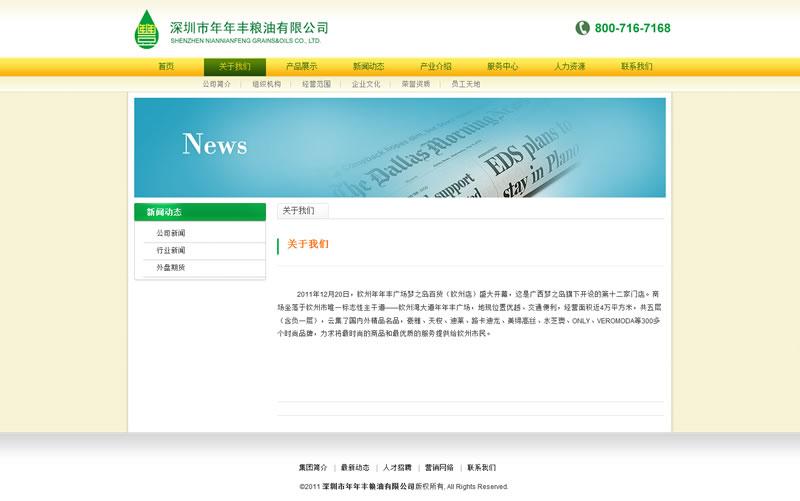
Task: Go to 员工天地 in the submenu
Action: click(x=465, y=85)
